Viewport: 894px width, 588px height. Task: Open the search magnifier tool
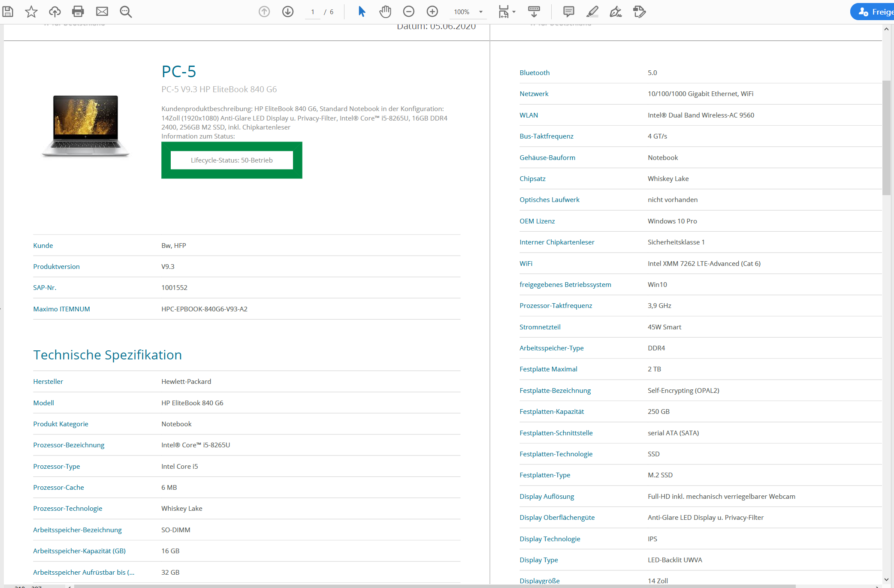[x=126, y=12]
